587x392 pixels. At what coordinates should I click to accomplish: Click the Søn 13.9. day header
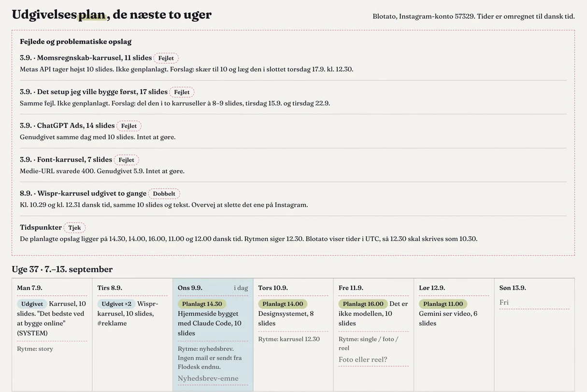(x=513, y=288)
